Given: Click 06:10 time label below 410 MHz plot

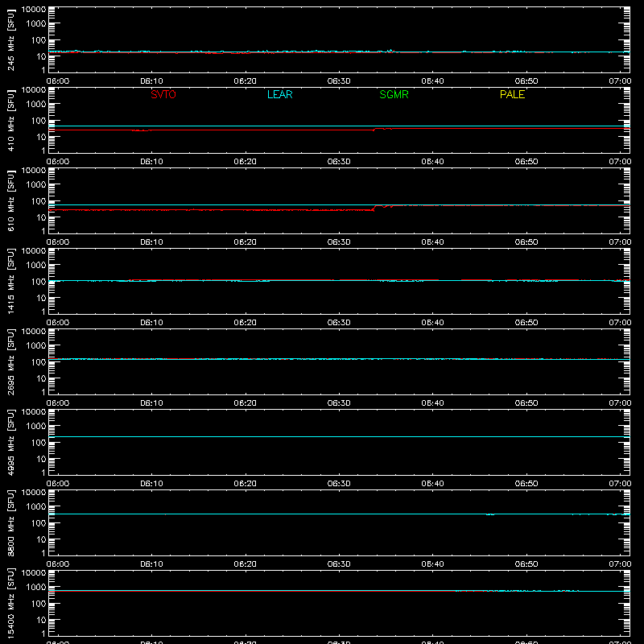Looking at the screenshot, I should point(151,162).
